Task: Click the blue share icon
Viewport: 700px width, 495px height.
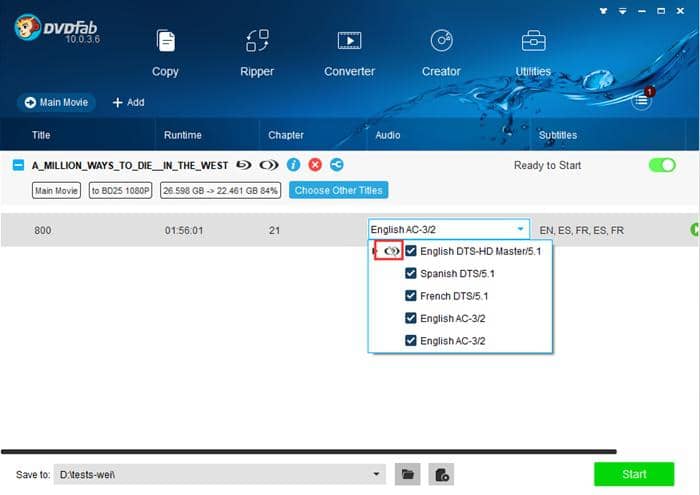Action: coord(337,165)
